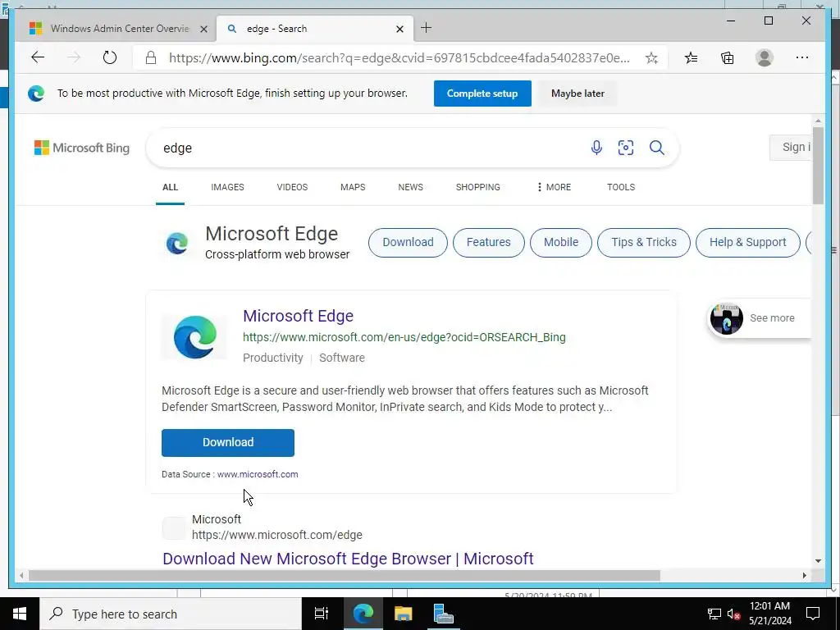840x630 pixels.
Task: Dismiss the banner with Maybe later
Action: tap(577, 94)
